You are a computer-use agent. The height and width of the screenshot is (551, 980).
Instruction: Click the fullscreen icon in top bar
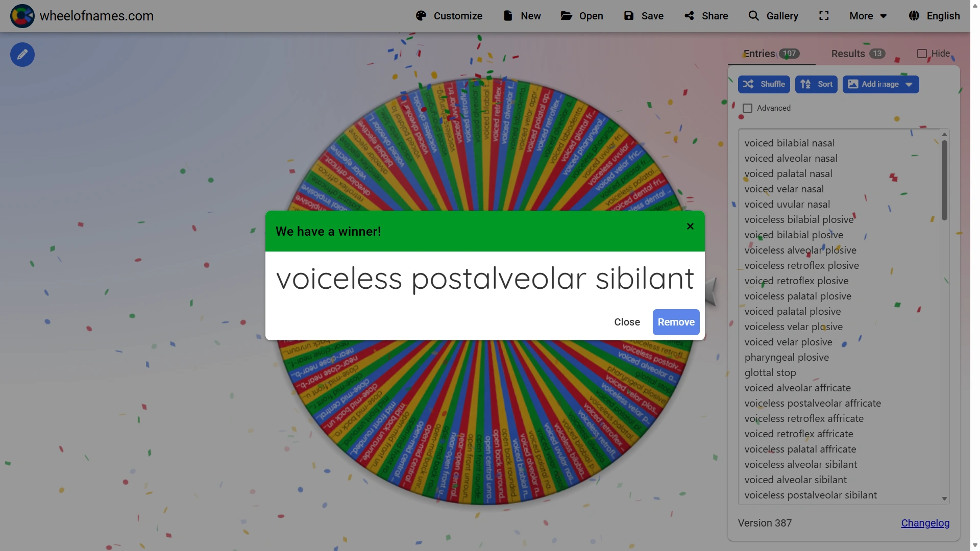click(824, 16)
